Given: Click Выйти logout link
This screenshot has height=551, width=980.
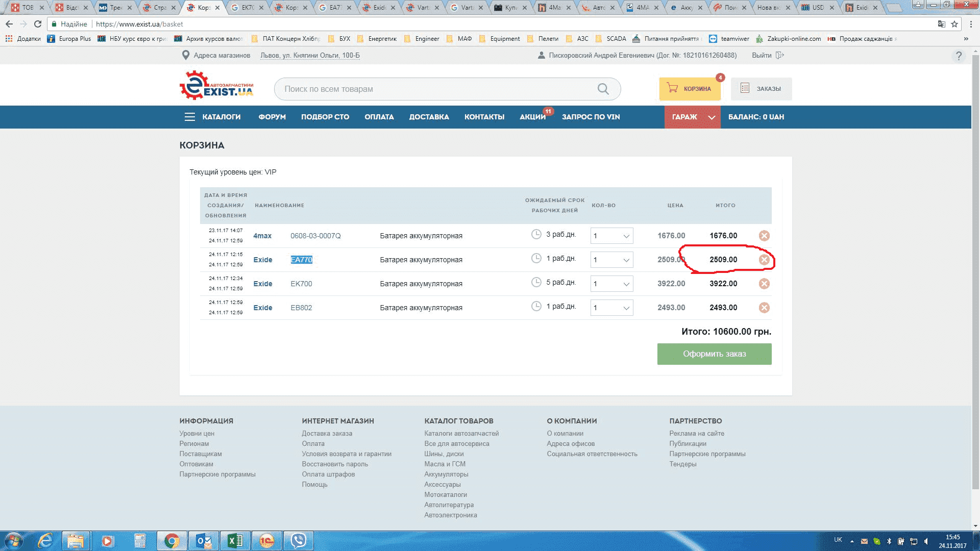Looking at the screenshot, I should [762, 55].
